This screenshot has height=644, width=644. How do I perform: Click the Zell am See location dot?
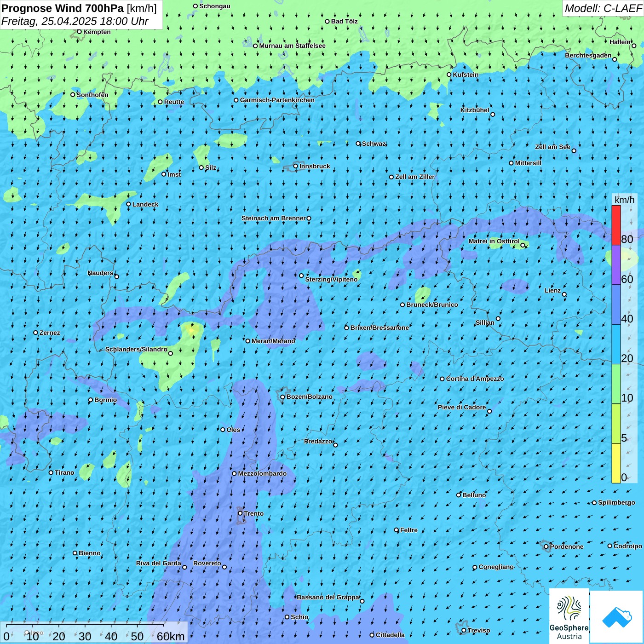pyautogui.click(x=574, y=150)
